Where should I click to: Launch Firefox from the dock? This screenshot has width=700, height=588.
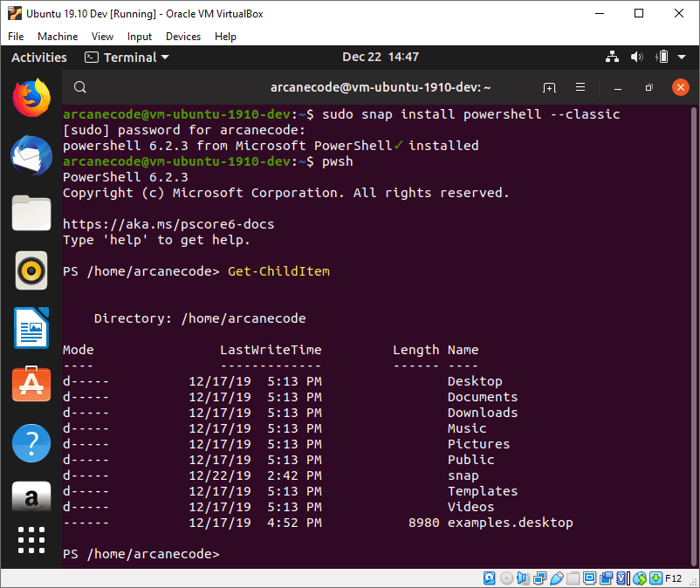[x=31, y=96]
